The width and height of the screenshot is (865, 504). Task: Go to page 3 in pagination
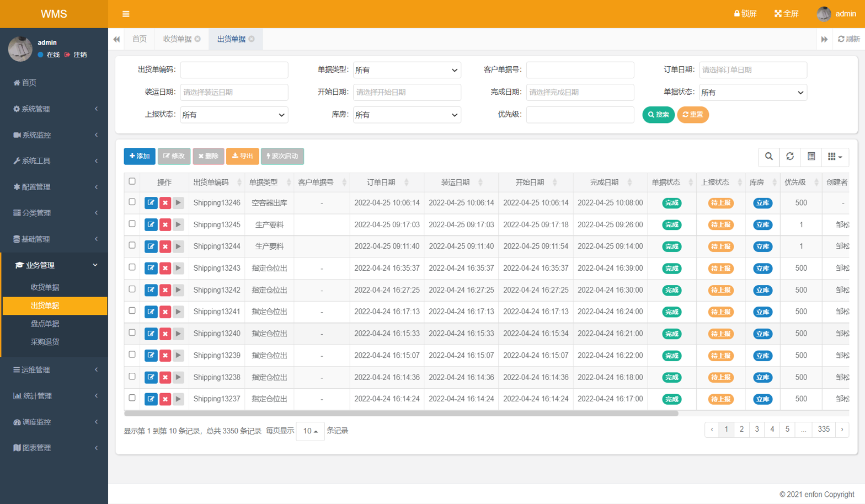[x=757, y=430]
